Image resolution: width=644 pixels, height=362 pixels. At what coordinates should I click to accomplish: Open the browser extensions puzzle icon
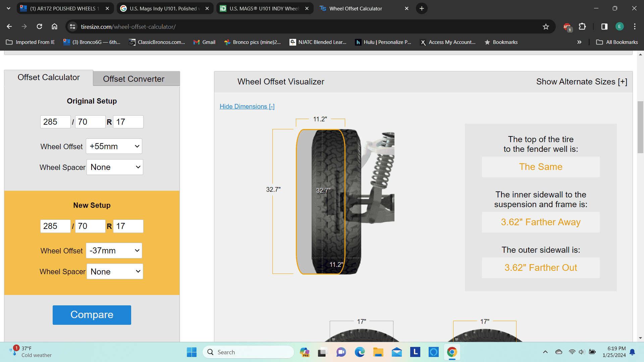[x=582, y=26]
